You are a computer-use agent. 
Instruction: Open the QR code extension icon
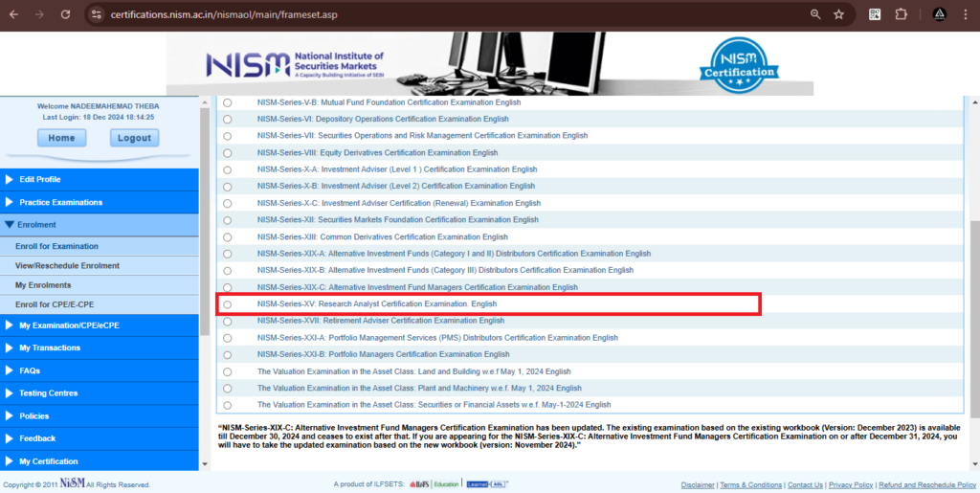coord(875,14)
